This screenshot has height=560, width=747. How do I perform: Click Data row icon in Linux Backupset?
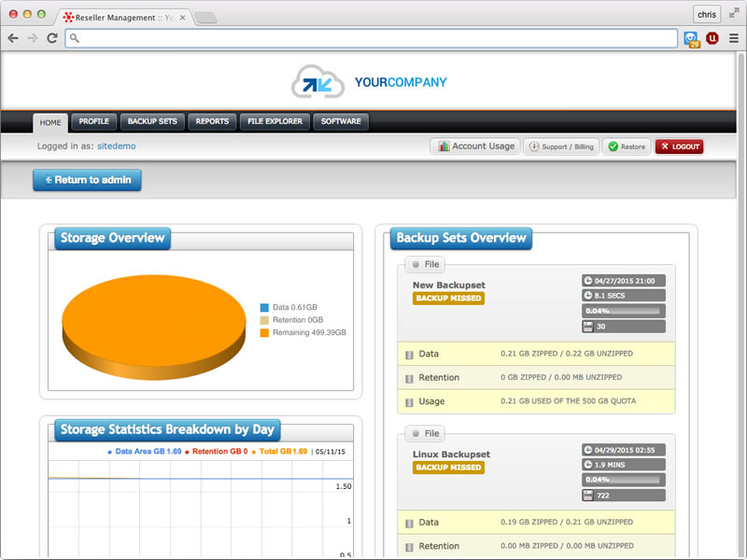409,524
